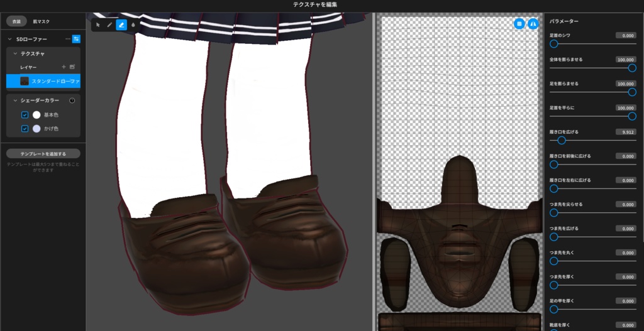
Task: Toggle the かげ色 checkbox
Action: click(25, 129)
